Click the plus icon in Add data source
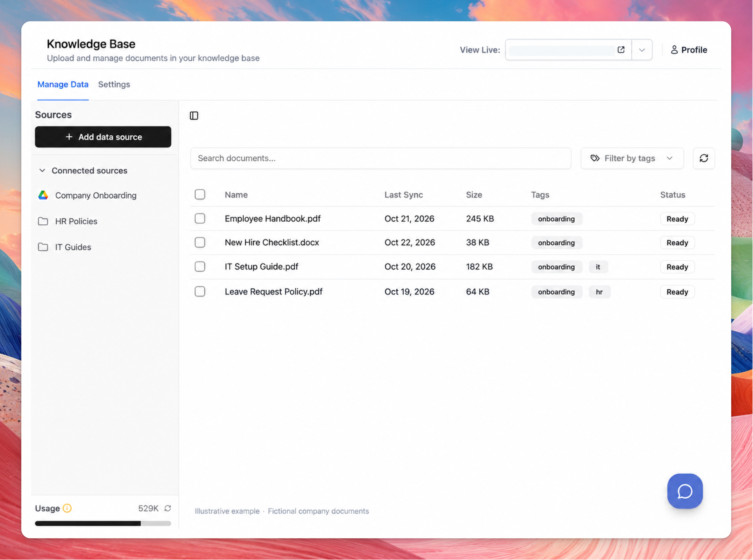The width and height of the screenshot is (753, 560). click(69, 137)
